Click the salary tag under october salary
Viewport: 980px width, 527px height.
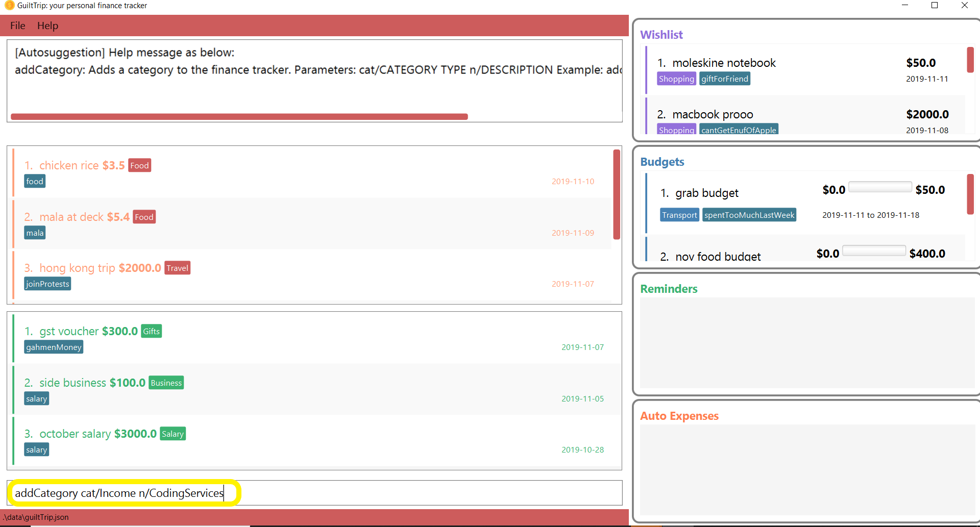(x=36, y=449)
